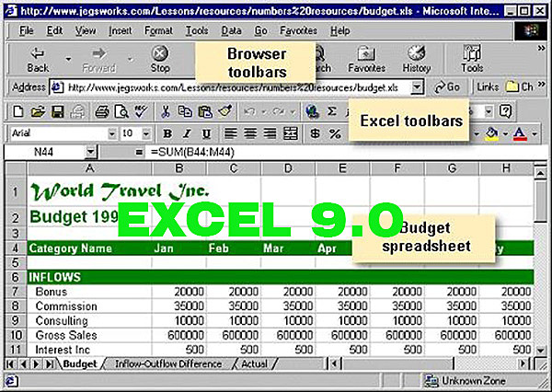
Task: Click the Consulting row label cell
Action: pyautogui.click(x=89, y=321)
